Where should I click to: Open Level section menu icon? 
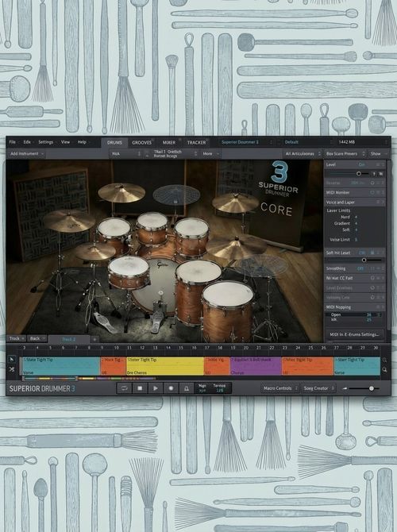pyautogui.click(x=378, y=164)
